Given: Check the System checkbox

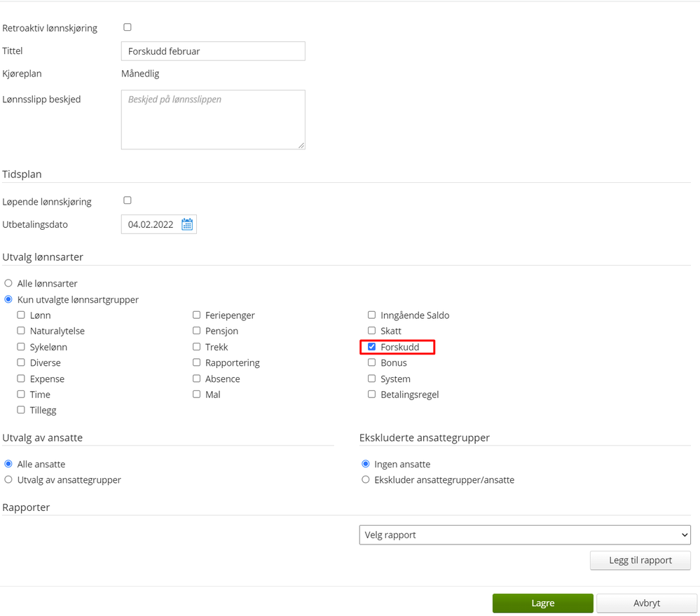Looking at the screenshot, I should click(x=372, y=378).
